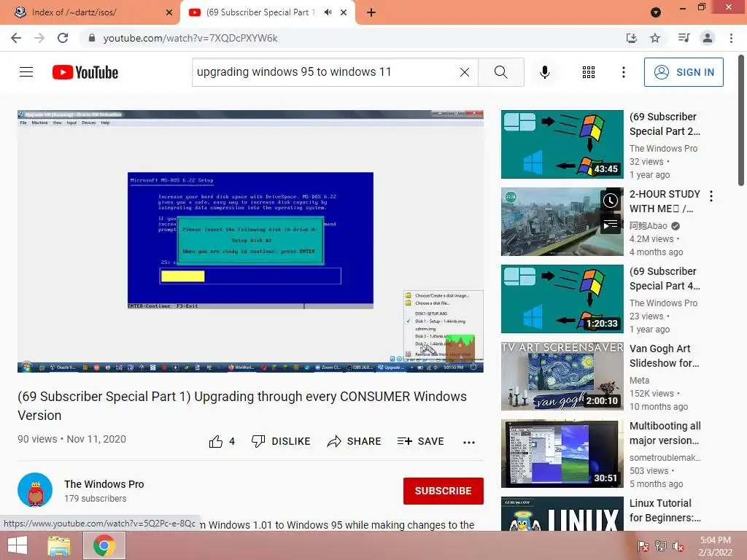Bookmark this page with the star icon
Image resolution: width=747 pixels, height=560 pixels.
click(655, 38)
